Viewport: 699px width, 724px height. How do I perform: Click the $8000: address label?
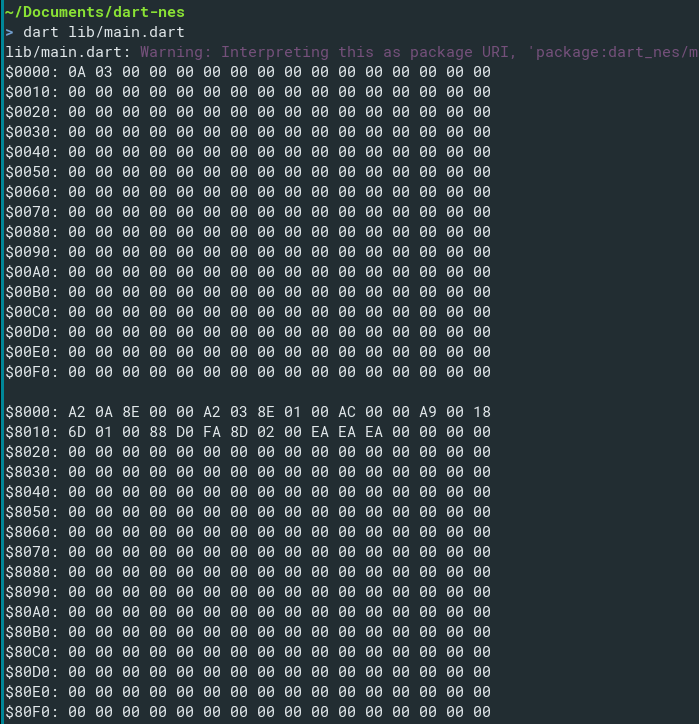coord(32,412)
